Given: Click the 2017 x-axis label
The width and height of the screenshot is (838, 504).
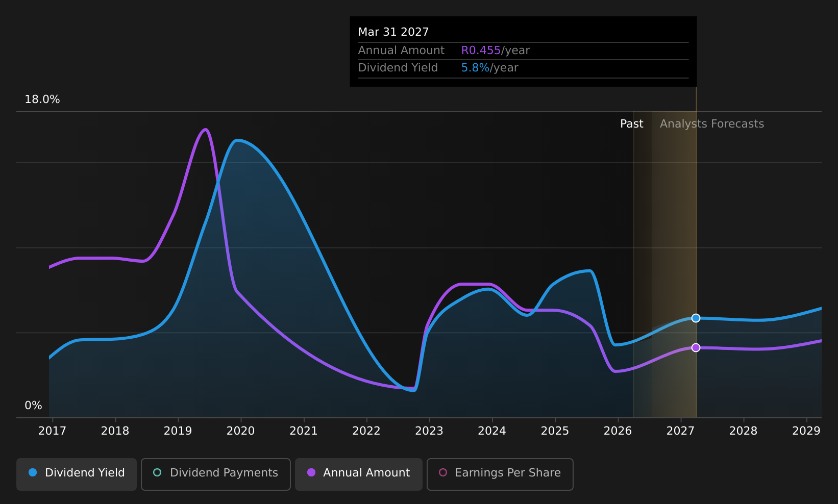Looking at the screenshot, I should (x=52, y=431).
